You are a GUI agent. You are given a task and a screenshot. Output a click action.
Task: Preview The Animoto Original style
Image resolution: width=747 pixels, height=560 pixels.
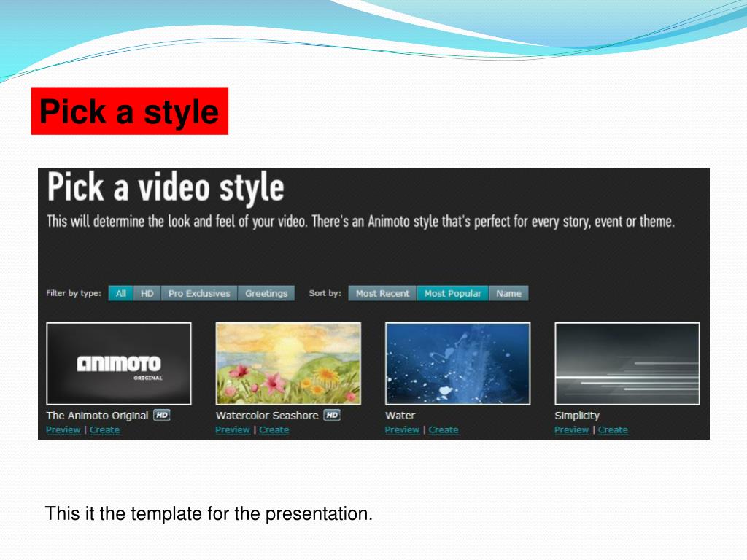[x=63, y=429]
